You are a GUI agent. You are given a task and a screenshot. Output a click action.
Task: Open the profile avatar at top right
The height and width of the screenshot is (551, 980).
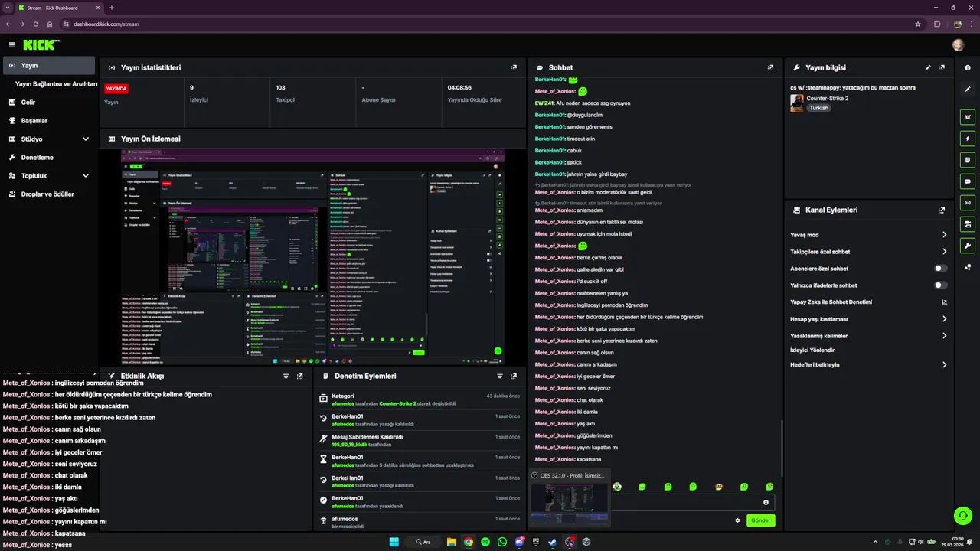click(x=958, y=45)
